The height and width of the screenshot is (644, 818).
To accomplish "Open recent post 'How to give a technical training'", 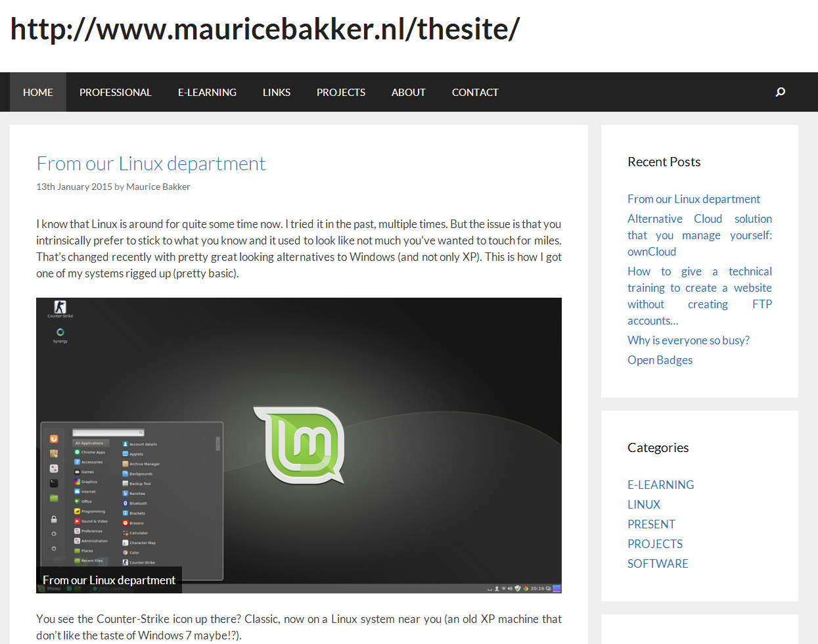I will tap(700, 296).
